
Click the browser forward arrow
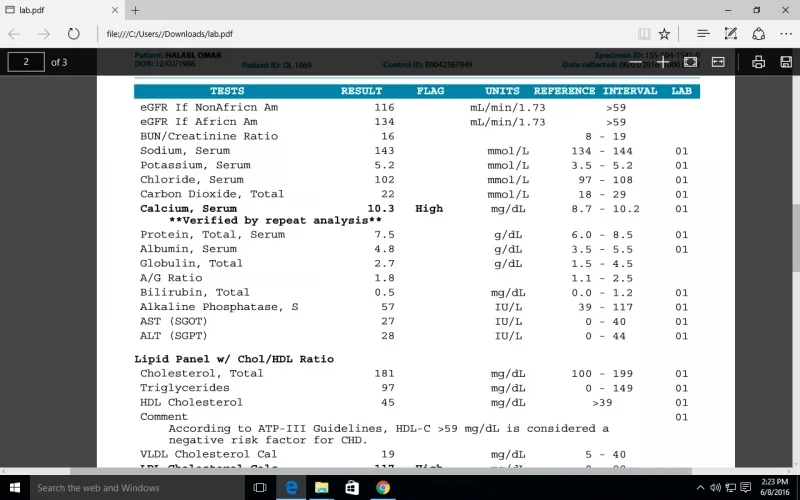click(44, 34)
